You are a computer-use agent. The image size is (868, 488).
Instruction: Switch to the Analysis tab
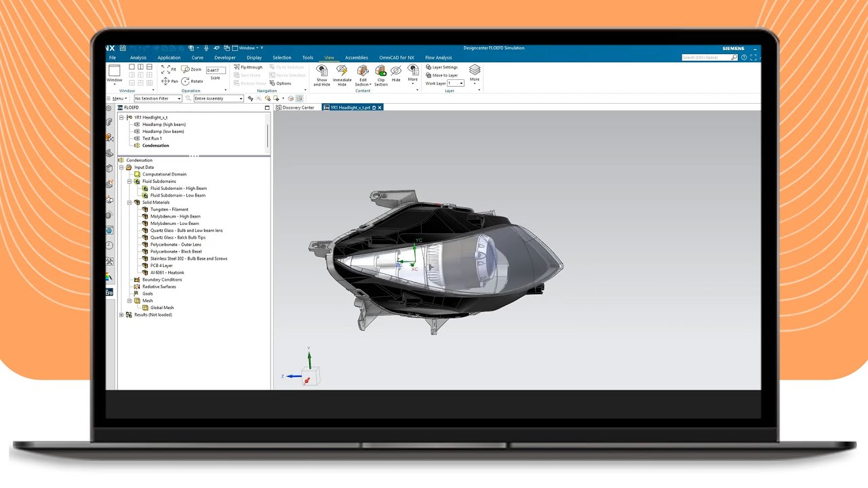coord(138,58)
